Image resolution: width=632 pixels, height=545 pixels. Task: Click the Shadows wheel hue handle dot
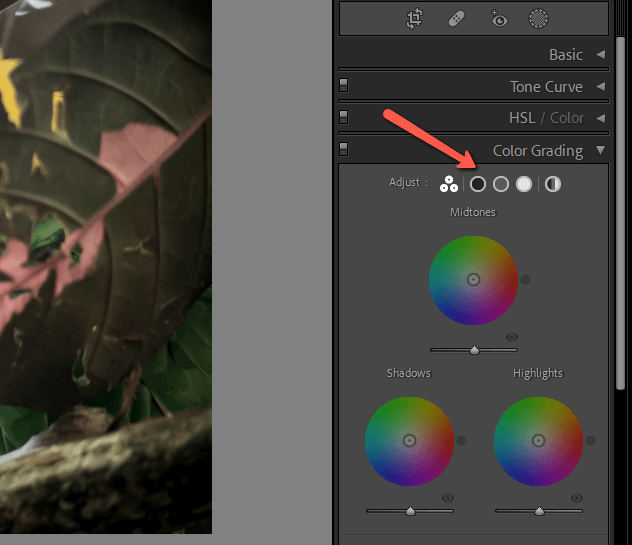click(462, 441)
